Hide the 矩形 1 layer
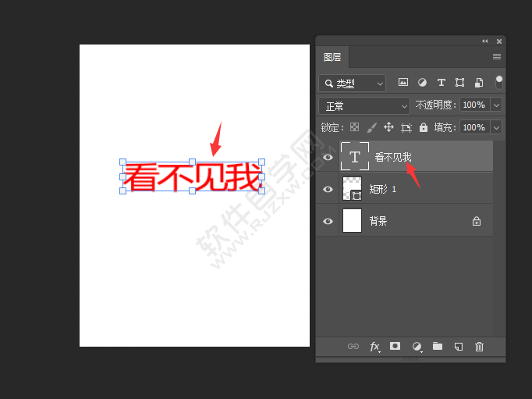Image resolution: width=532 pixels, height=399 pixels. click(x=328, y=189)
